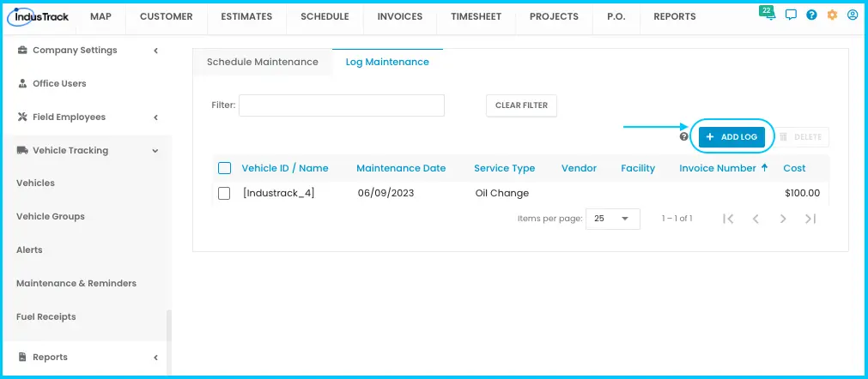868x379 pixels.
Task: Click the Office Users person icon
Action: (x=22, y=83)
